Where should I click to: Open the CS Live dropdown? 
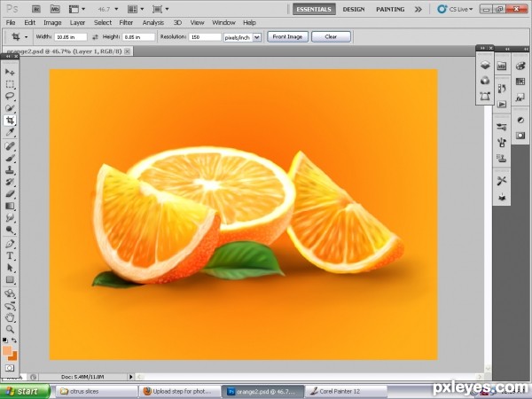456,9
